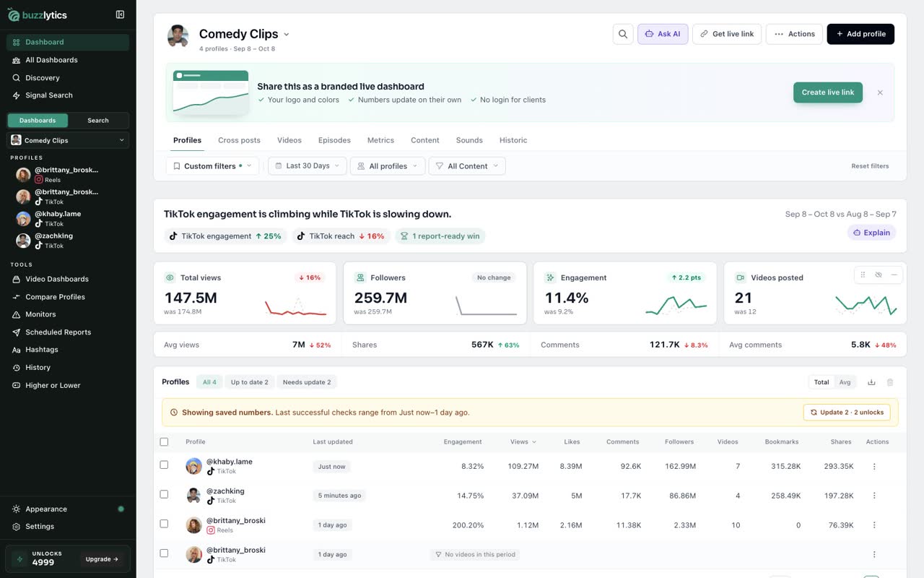Click Create live link button

tap(827, 92)
